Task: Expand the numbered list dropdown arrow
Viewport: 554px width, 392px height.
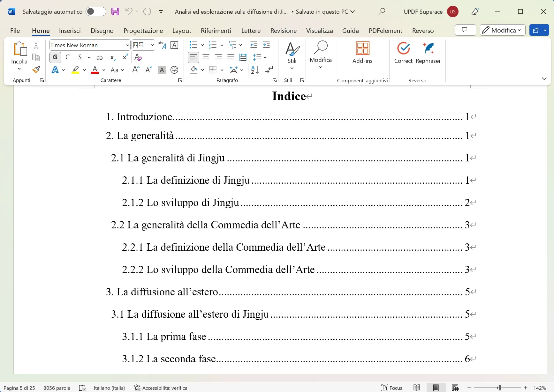Action: [222, 45]
